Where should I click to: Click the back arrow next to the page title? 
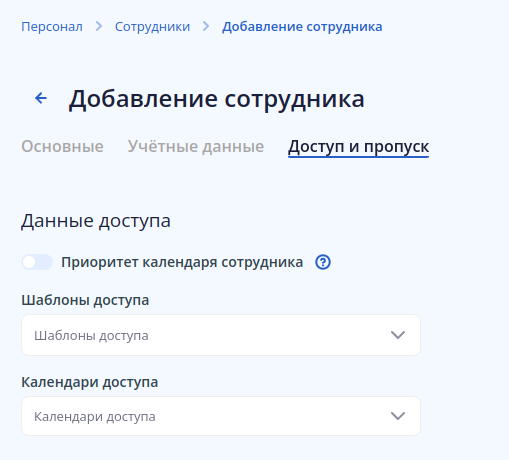tap(41, 98)
